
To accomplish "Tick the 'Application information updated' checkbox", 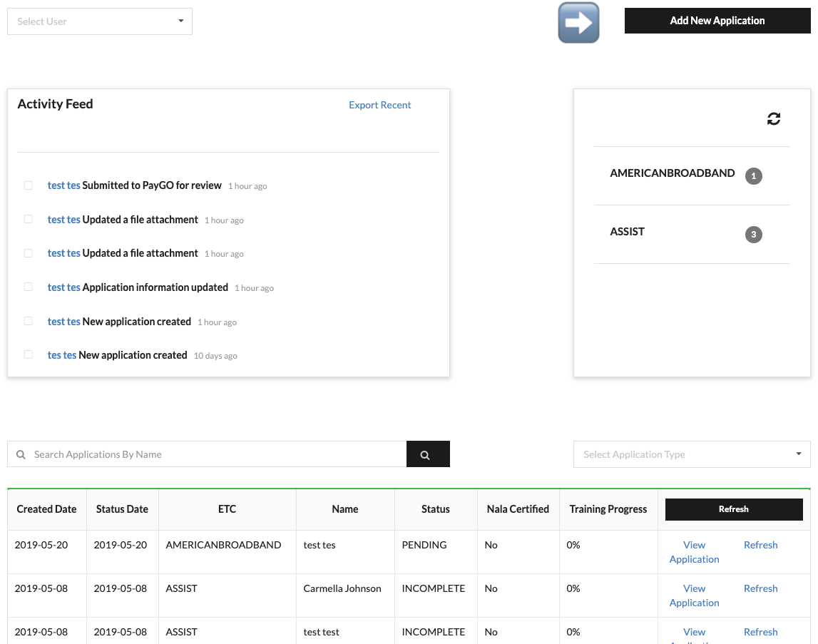I will (x=29, y=287).
